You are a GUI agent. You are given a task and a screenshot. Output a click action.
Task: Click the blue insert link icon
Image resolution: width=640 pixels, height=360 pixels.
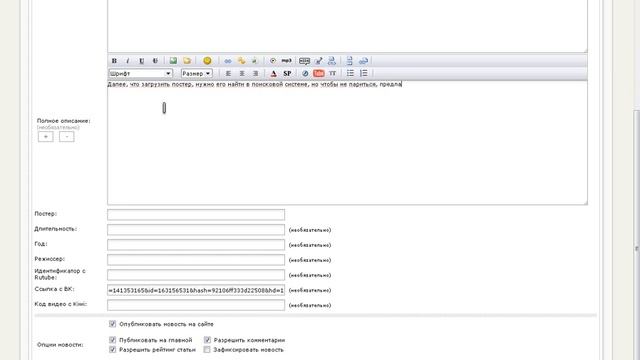coord(228,61)
